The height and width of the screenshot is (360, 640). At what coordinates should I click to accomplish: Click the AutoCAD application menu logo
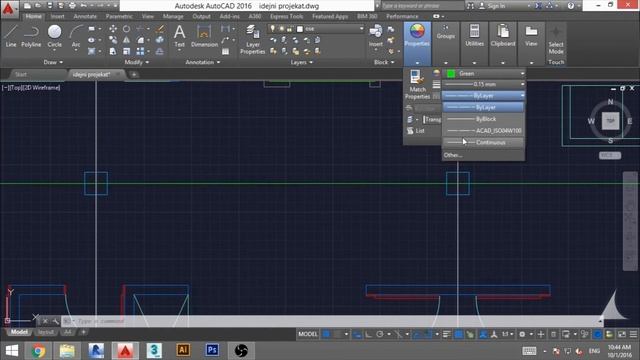click(x=8, y=9)
